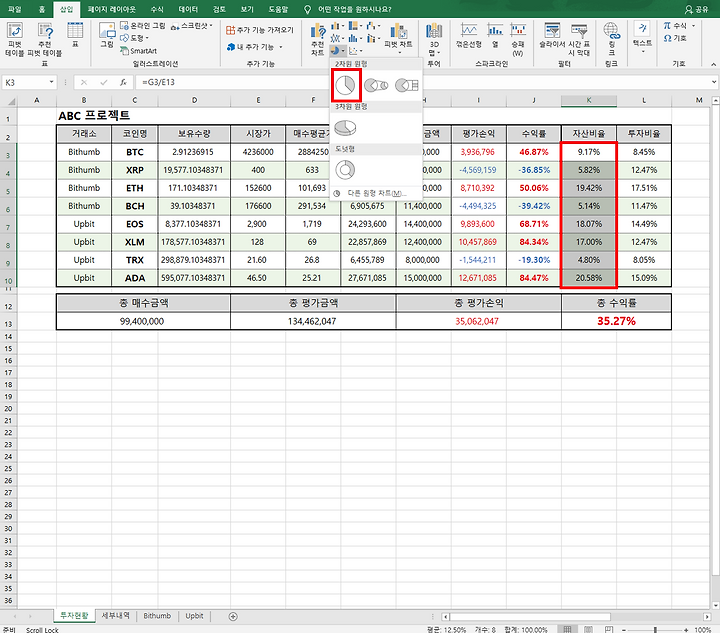Open the 세부내역 worksheet tab
Image resolution: width=720 pixels, height=633 pixels.
[x=116, y=616]
